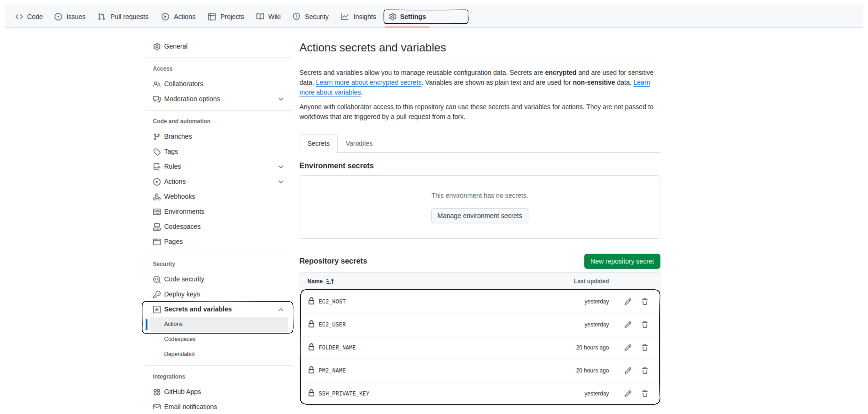Click the PM2_NAME secret name
This screenshot has width=868, height=414.
[x=332, y=371]
